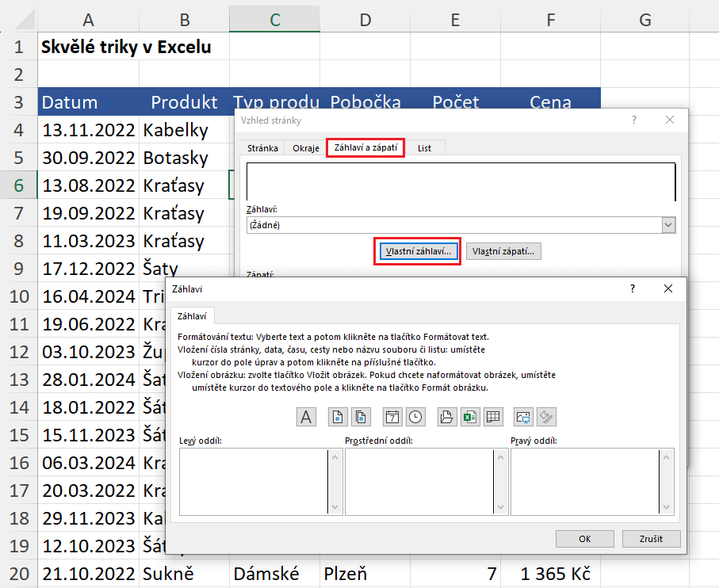Insert page number into the header
The image size is (719, 588).
tap(338, 417)
